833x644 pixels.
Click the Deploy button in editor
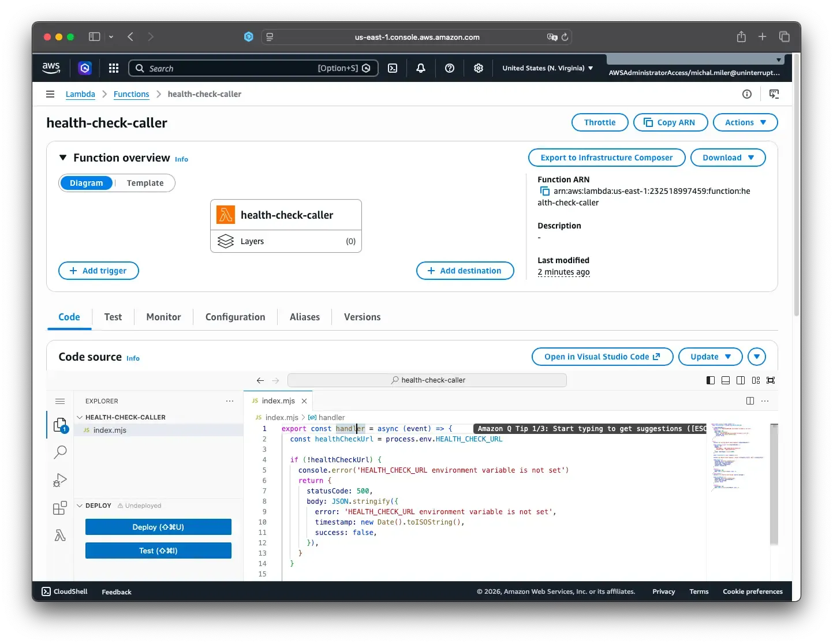(x=158, y=527)
